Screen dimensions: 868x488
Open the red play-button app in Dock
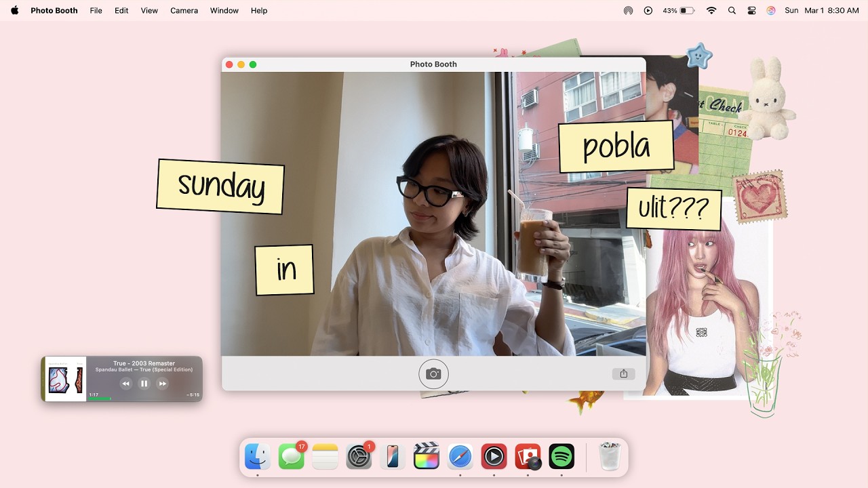click(494, 456)
